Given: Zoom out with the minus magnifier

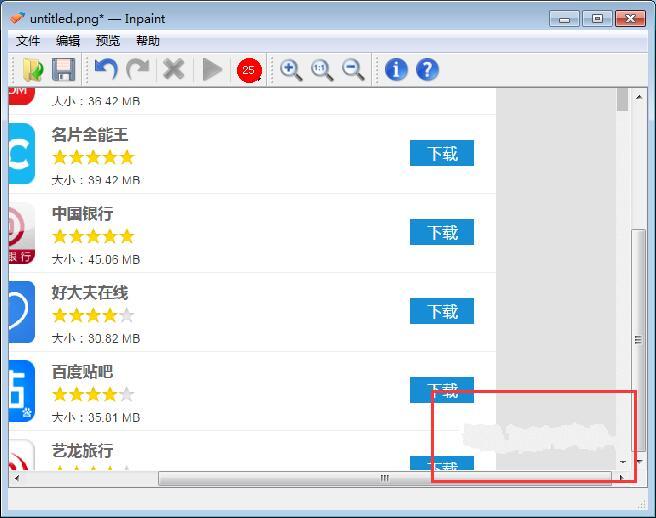Looking at the screenshot, I should 353,69.
